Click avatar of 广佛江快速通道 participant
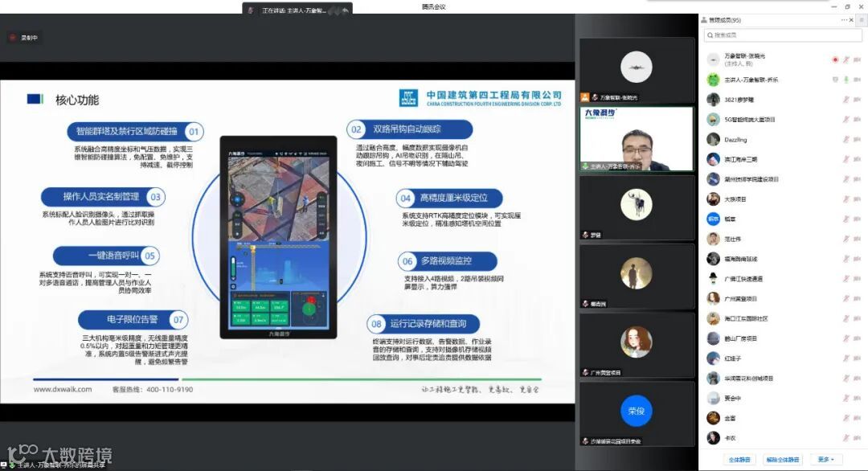Viewport: 868px width, 471px height. tap(714, 279)
